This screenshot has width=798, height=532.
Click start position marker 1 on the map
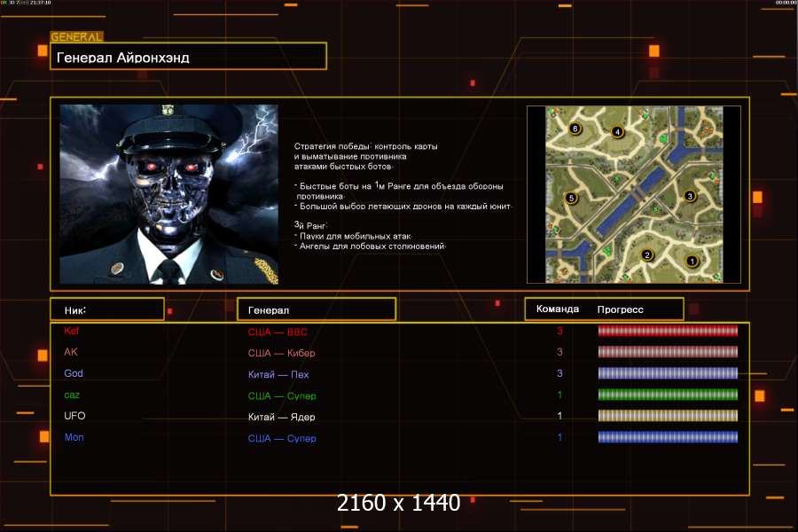692,262
